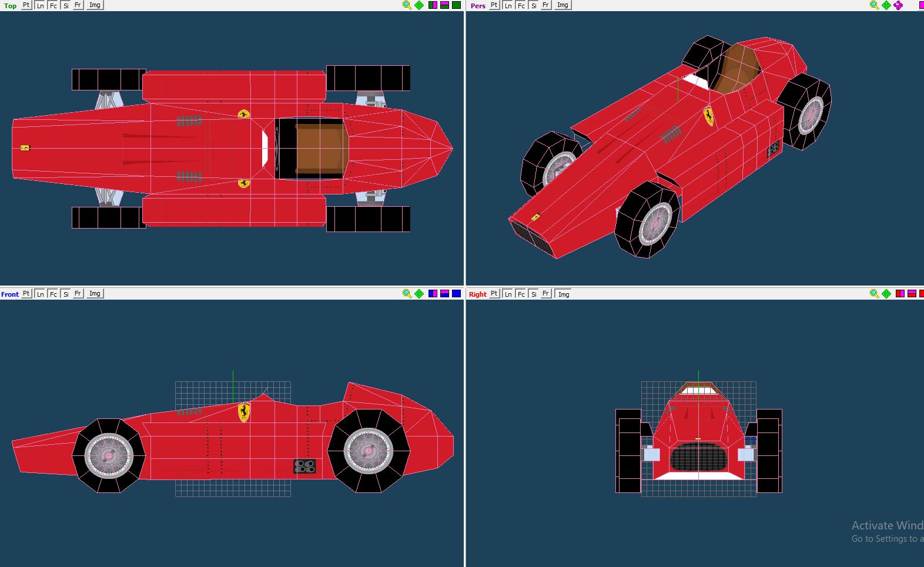
Task: Click the zoom magnifier in Top view
Action: tap(407, 5)
